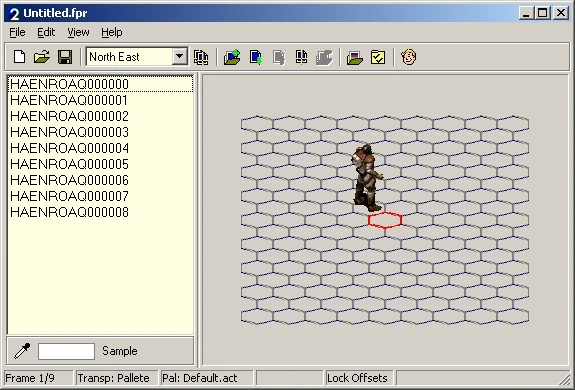Save the project with the floppy disk icon
The width and height of the screenshot is (575, 390).
65,57
